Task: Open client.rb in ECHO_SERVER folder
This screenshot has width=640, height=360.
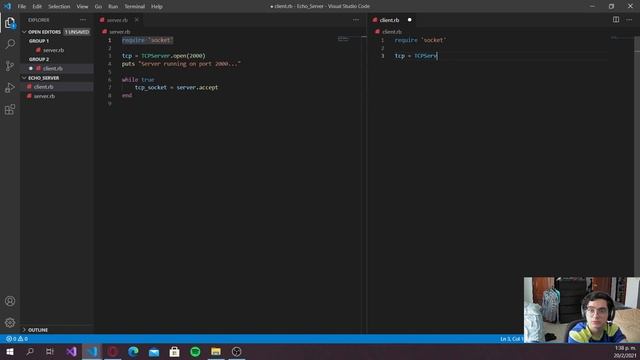Action: (x=44, y=87)
